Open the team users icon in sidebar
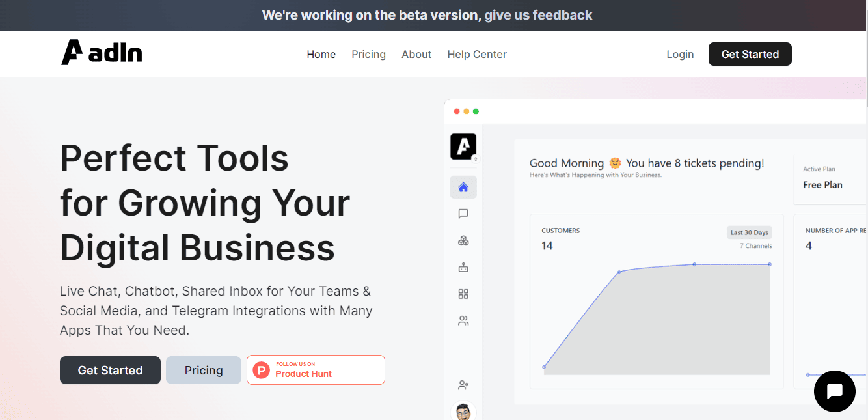 point(463,321)
